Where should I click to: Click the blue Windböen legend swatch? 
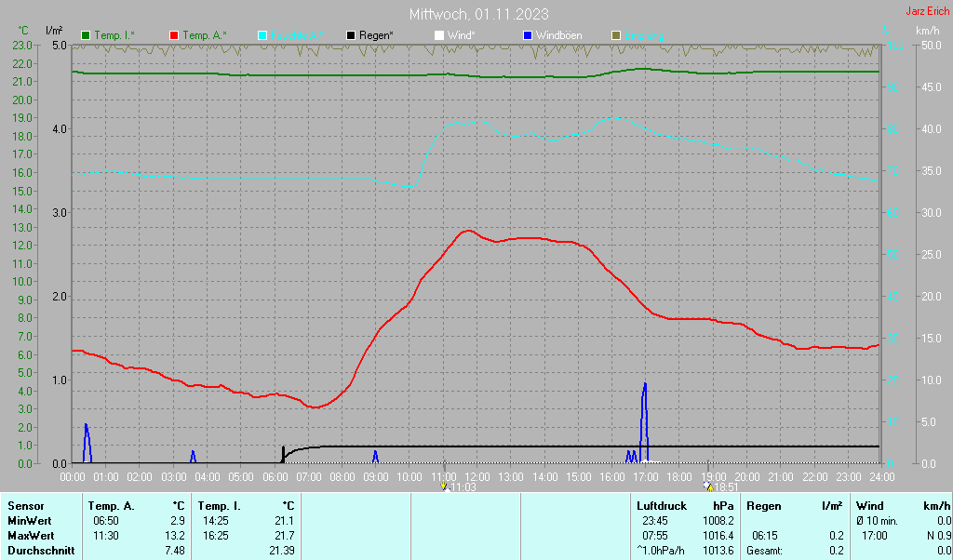[528, 36]
